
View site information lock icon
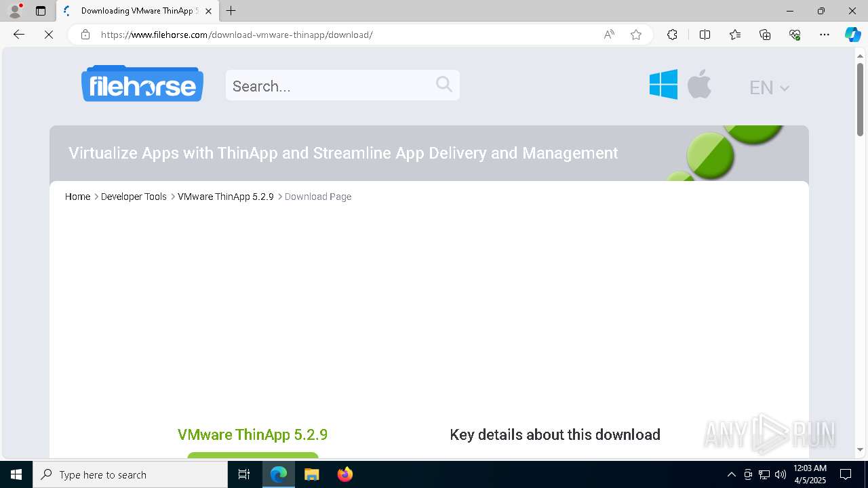(85, 35)
